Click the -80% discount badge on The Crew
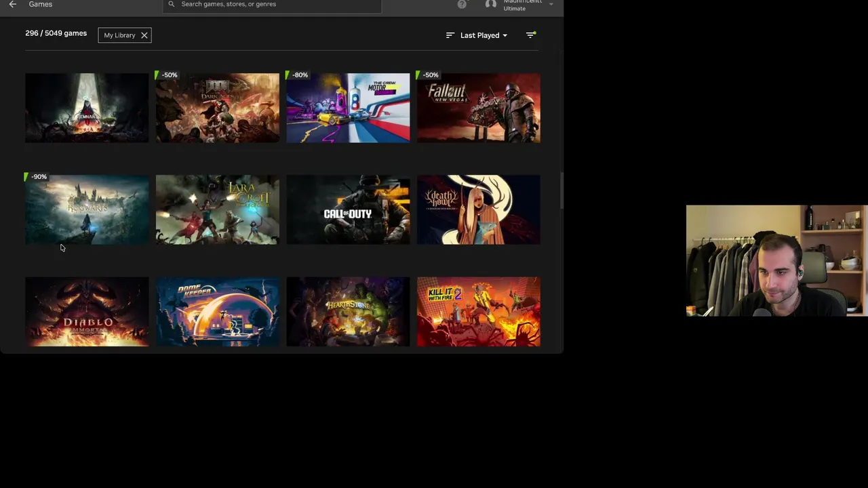868x488 pixels. pyautogui.click(x=297, y=75)
